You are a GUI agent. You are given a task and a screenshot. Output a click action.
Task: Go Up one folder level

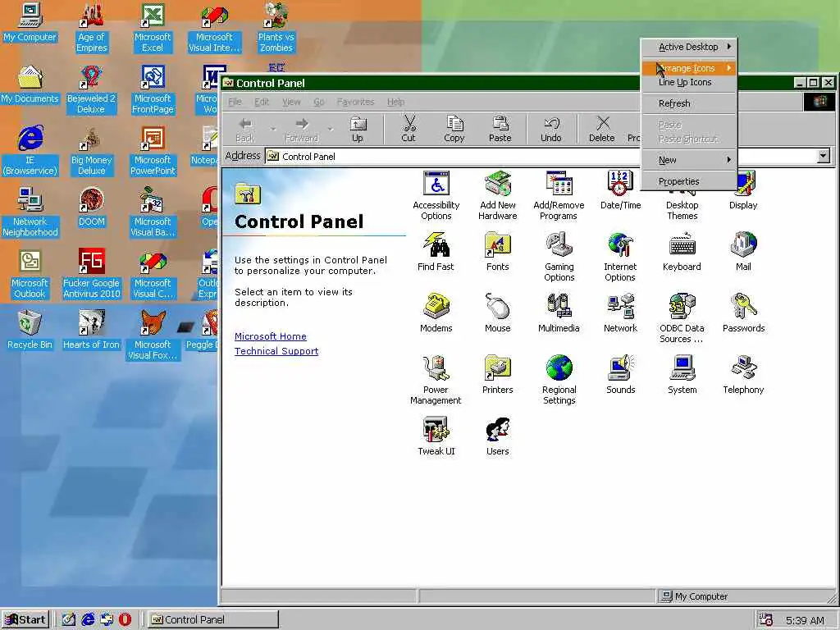coord(358,129)
